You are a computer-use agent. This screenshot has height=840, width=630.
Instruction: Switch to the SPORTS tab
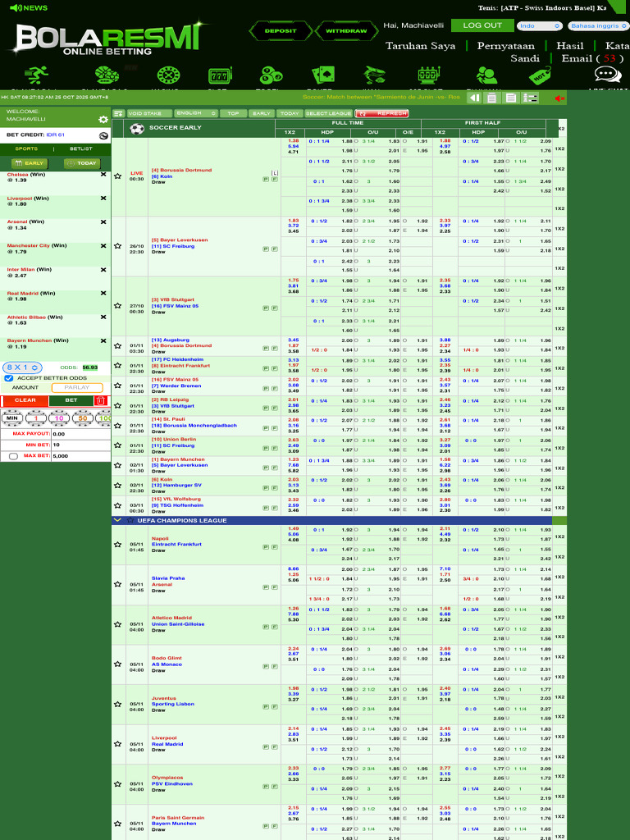coord(26,149)
